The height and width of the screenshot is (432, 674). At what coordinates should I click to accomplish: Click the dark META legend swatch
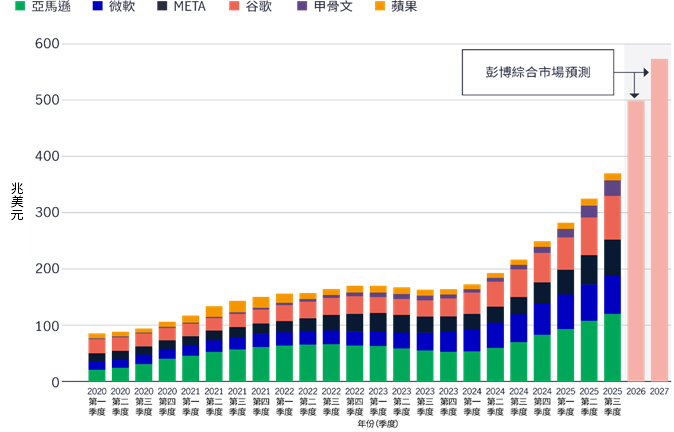pyautogui.click(x=162, y=7)
